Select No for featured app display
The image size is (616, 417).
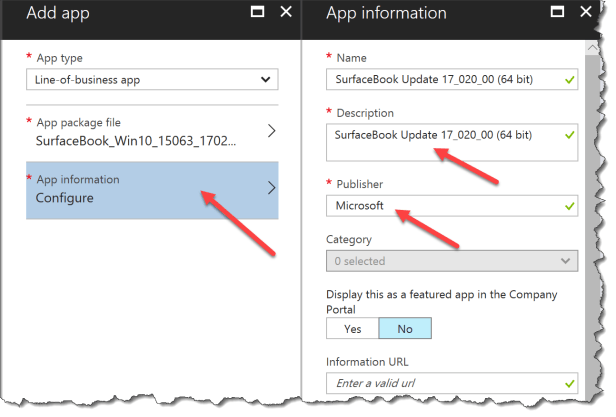[403, 327]
